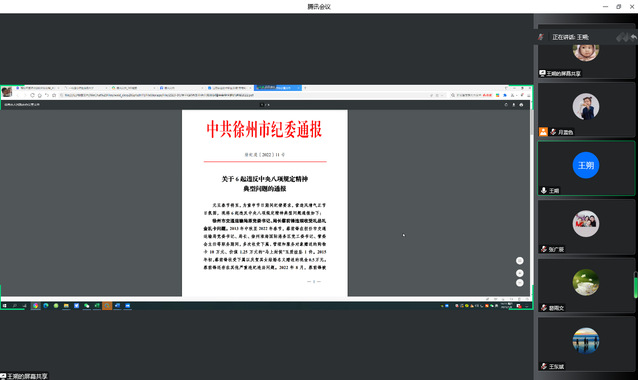
Task: Click the PDF viewer download icon
Action: pos(513,105)
